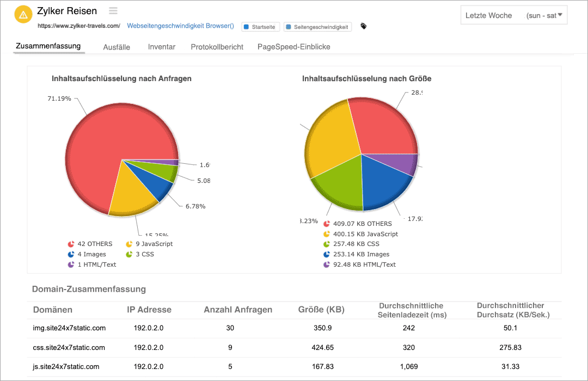
Task: Click the OTHERS legend icon under requests chart
Action: [x=71, y=244]
